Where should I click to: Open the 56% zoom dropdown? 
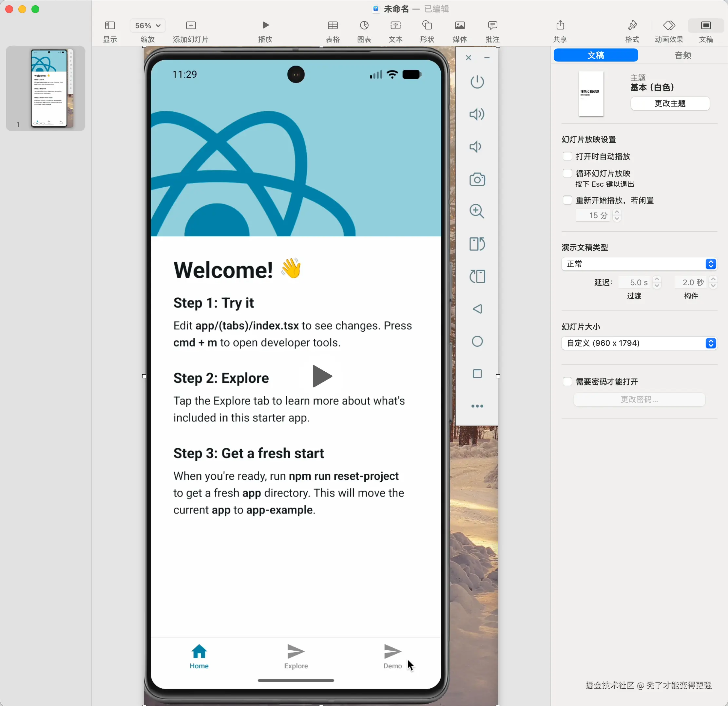pyautogui.click(x=147, y=26)
